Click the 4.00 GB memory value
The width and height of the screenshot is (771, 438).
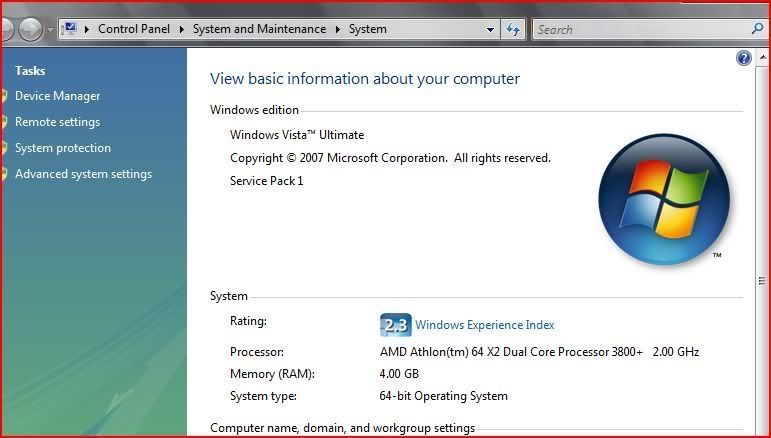pyautogui.click(x=399, y=374)
